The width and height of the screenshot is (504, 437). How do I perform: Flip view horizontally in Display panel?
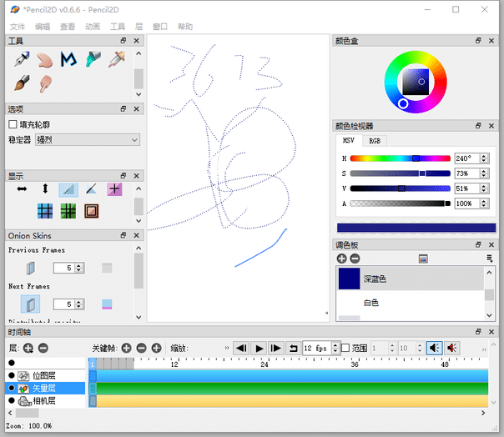click(x=22, y=189)
